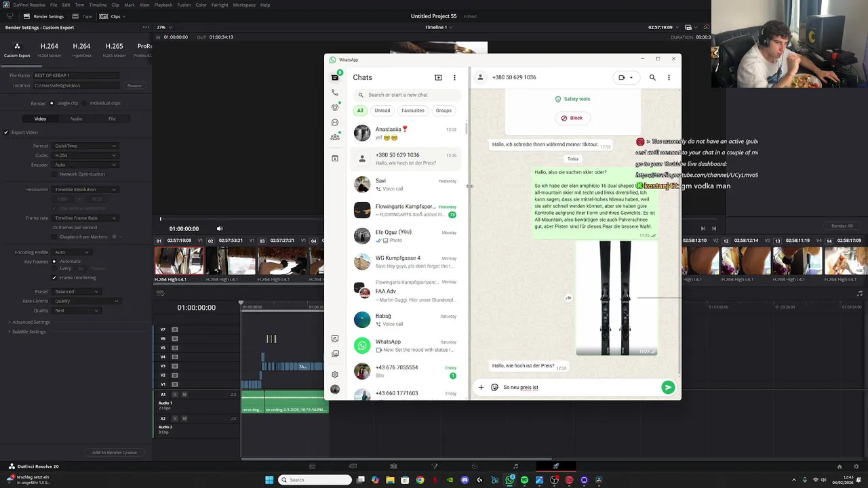This screenshot has height=488, width=868.
Task: Forward the ski photo message
Action: click(568, 298)
